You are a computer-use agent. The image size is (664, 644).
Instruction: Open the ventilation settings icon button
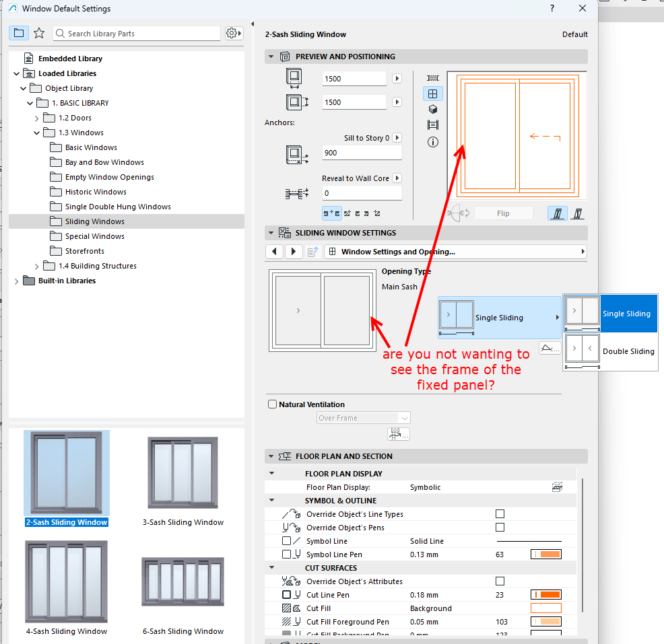(398, 433)
